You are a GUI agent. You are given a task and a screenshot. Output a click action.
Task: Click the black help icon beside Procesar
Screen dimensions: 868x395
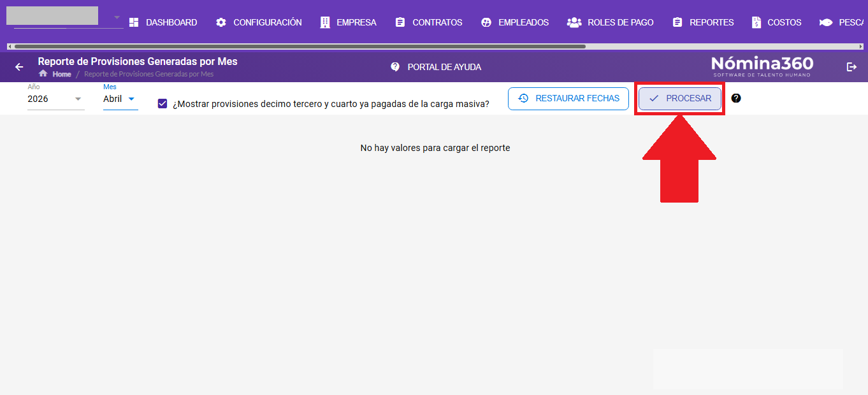736,98
